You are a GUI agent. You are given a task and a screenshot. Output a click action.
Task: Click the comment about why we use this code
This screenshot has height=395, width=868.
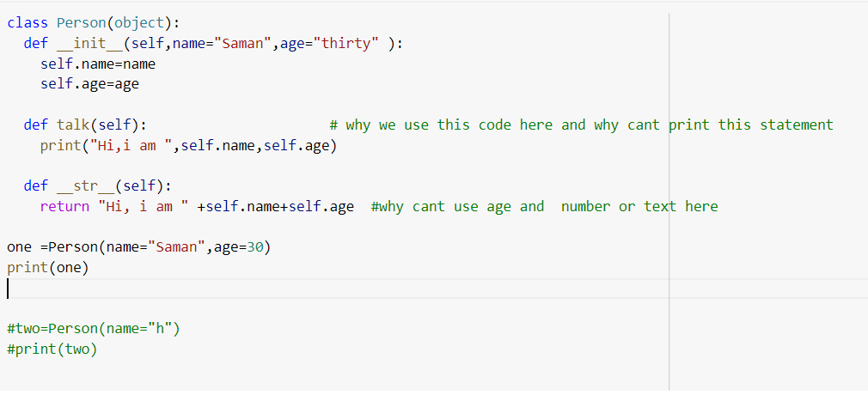(x=581, y=125)
